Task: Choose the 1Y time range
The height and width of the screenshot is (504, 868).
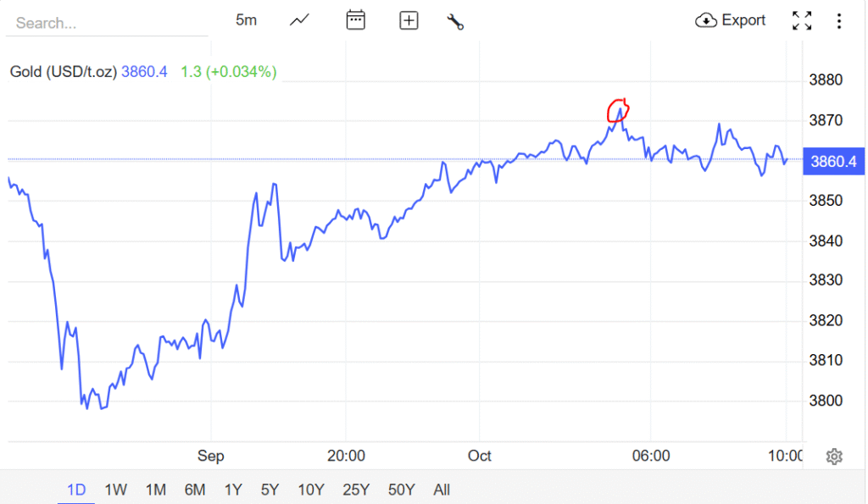Action: [233, 490]
